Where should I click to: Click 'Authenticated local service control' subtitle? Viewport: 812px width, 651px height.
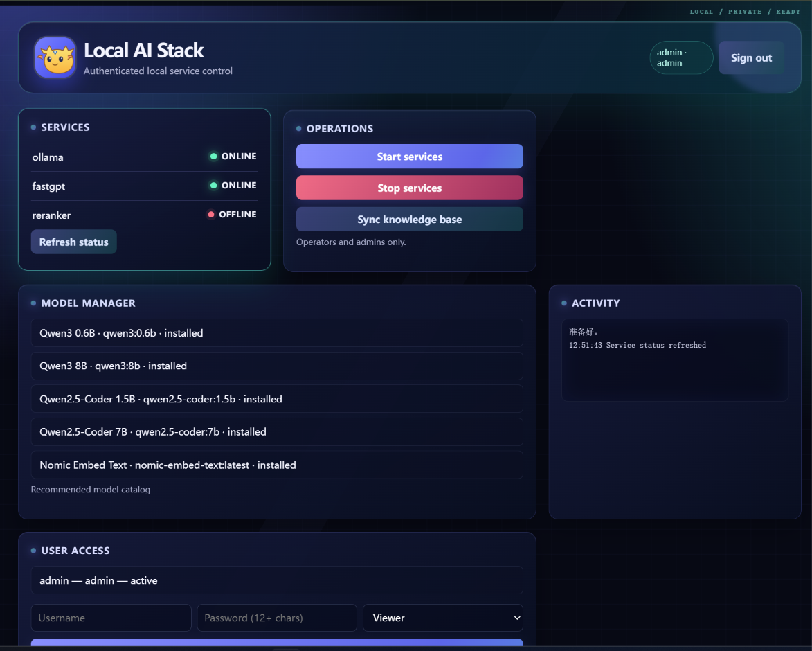(x=158, y=71)
